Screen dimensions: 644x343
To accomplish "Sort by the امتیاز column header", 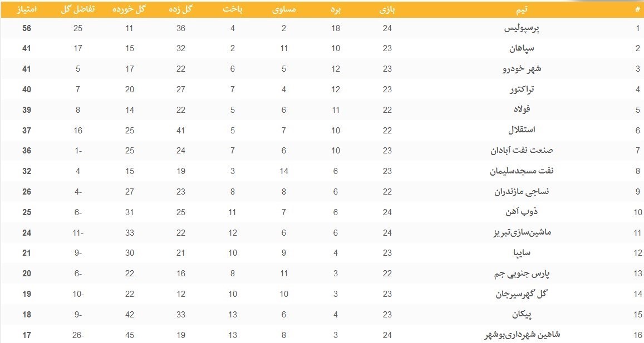I will (x=27, y=9).
